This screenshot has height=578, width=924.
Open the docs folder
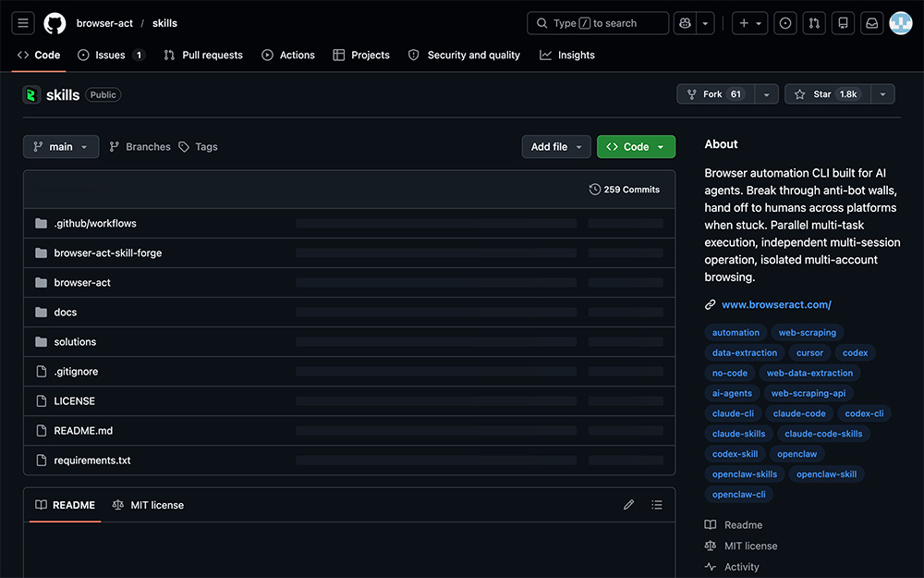[66, 312]
